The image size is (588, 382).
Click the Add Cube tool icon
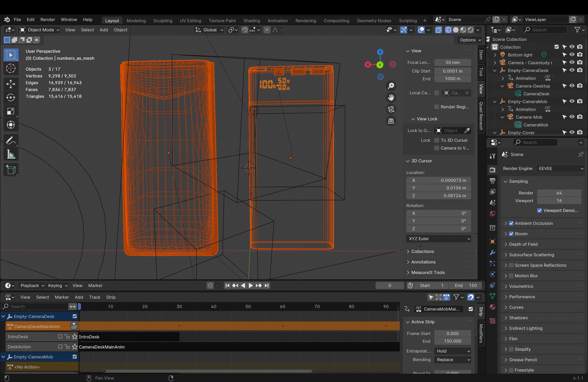(x=11, y=170)
